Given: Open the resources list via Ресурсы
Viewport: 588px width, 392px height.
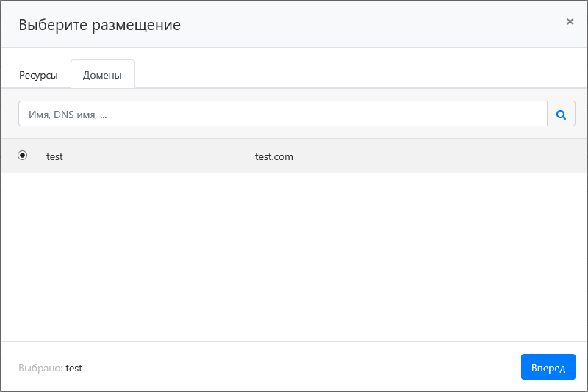Looking at the screenshot, I should click(x=38, y=75).
